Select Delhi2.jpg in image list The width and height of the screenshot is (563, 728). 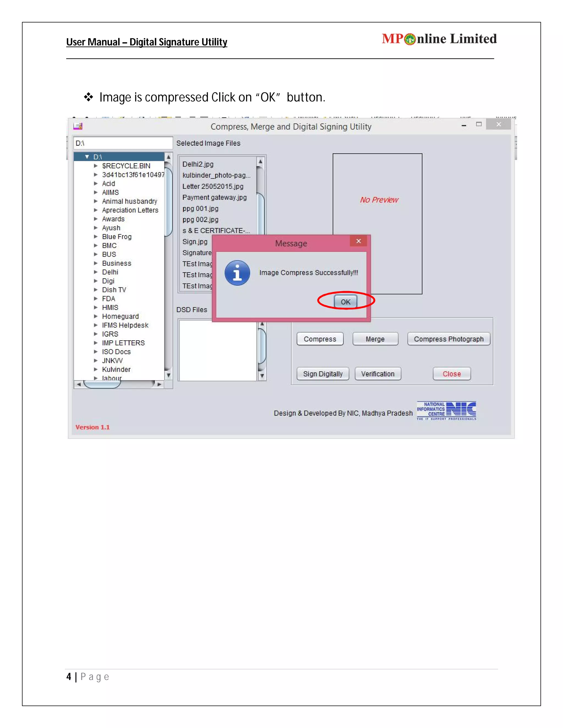point(198,164)
